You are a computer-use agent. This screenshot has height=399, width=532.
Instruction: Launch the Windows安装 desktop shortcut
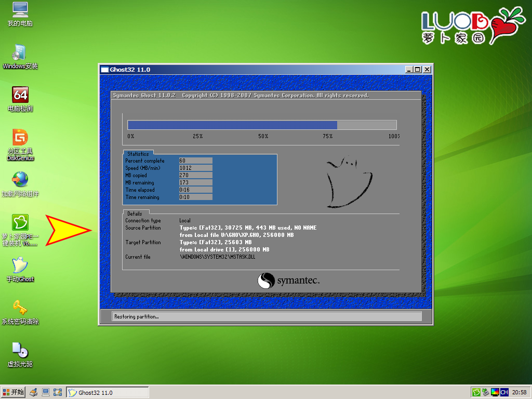pos(20,52)
